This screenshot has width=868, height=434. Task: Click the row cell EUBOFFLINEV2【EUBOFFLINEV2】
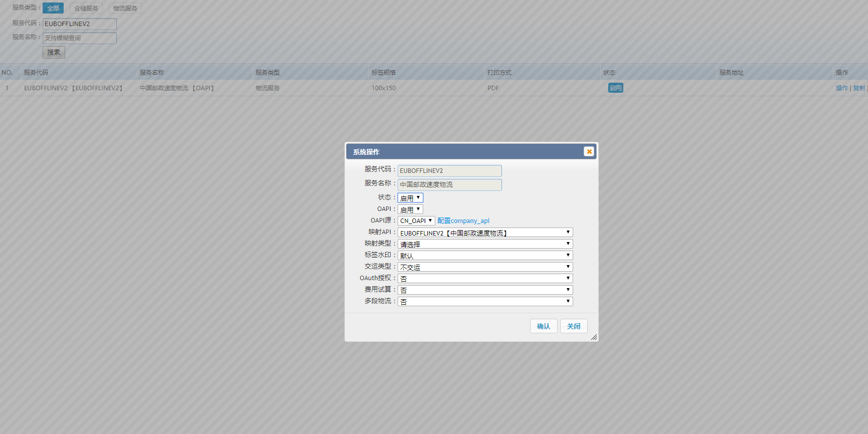coord(74,88)
